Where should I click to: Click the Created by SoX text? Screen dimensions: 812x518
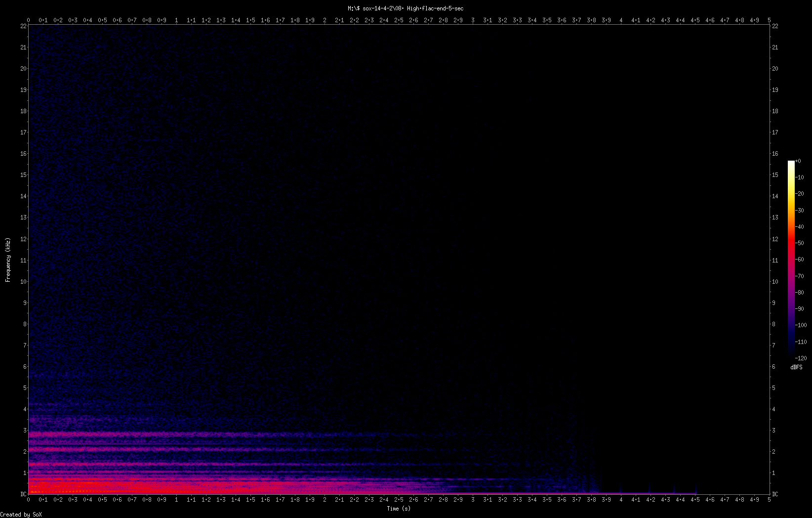pyautogui.click(x=21, y=514)
